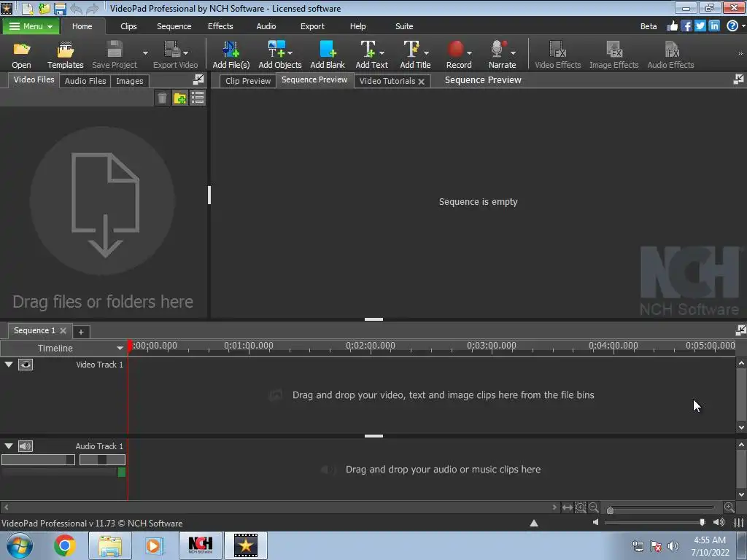
Task: Click Add Objects icon
Action: tap(276, 49)
